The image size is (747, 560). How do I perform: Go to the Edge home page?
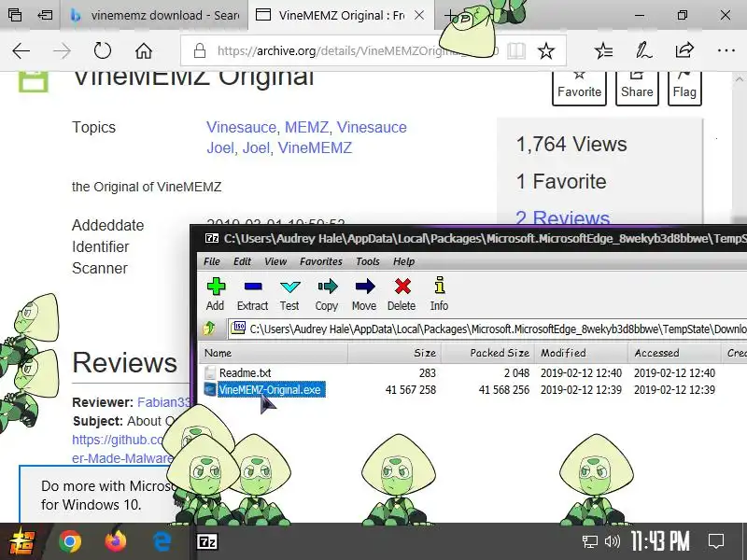pos(144,50)
